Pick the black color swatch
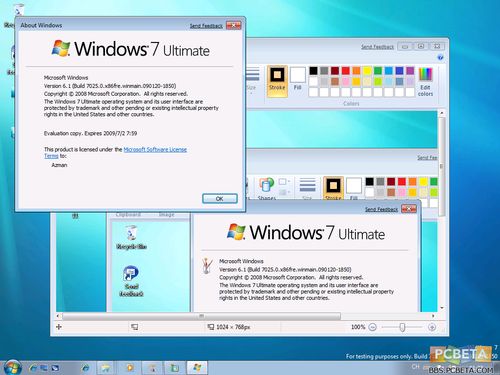 coord(313,71)
